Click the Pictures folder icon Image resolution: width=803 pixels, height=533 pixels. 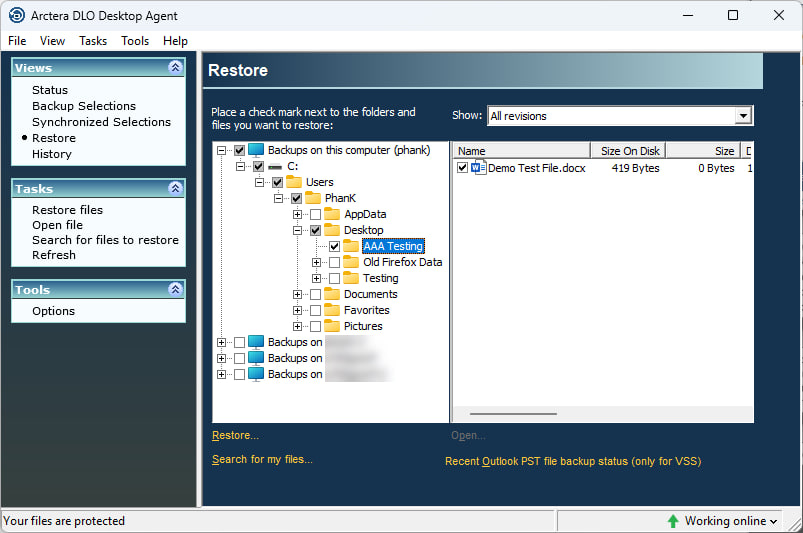pos(332,326)
